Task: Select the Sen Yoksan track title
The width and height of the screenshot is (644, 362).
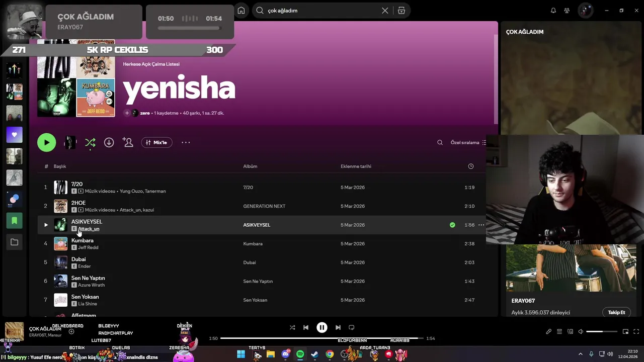Action: coord(85,297)
